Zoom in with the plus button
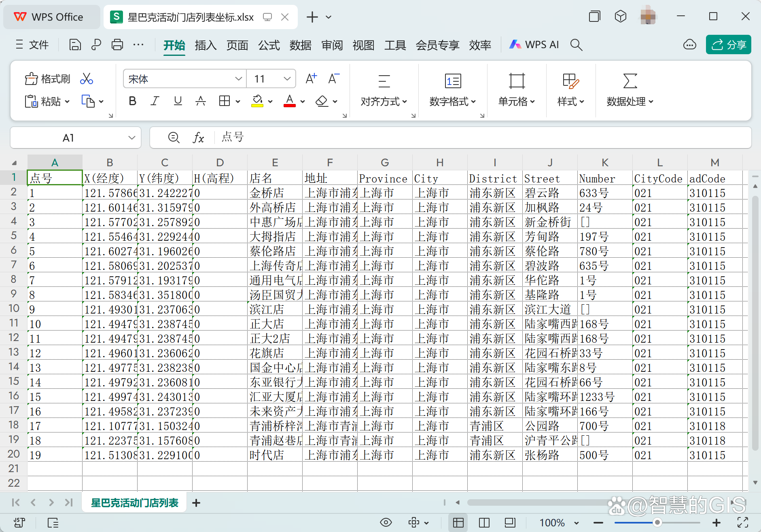The image size is (761, 532). click(x=716, y=522)
